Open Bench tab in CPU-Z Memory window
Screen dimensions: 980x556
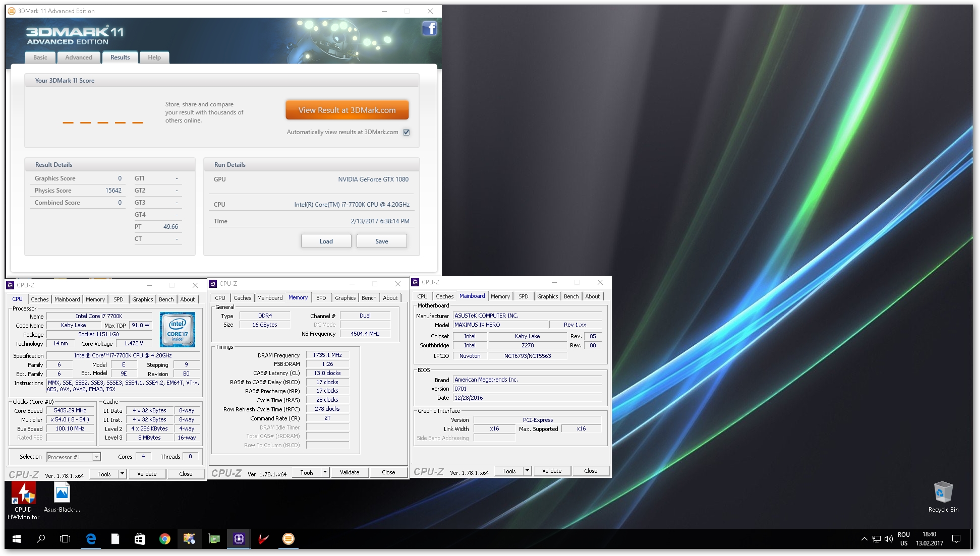(369, 298)
